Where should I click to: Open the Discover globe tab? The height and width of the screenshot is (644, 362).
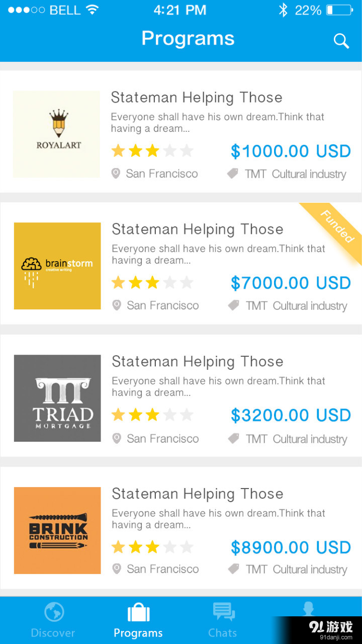coord(54,612)
